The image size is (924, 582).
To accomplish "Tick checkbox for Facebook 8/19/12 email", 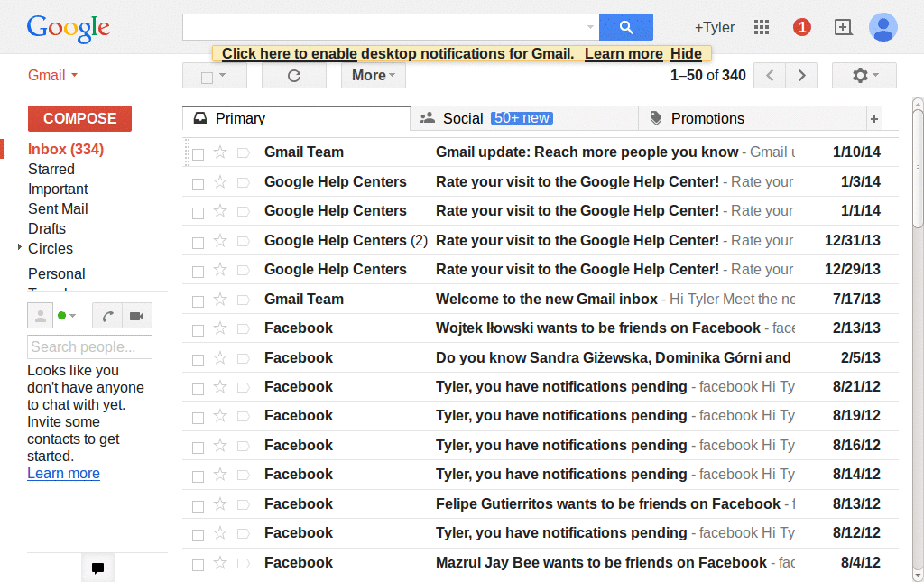I will pos(198,418).
